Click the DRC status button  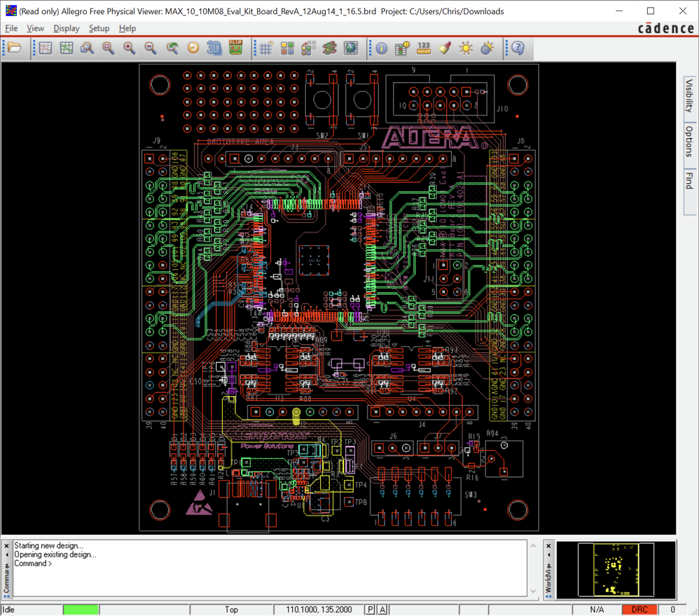pos(639,609)
